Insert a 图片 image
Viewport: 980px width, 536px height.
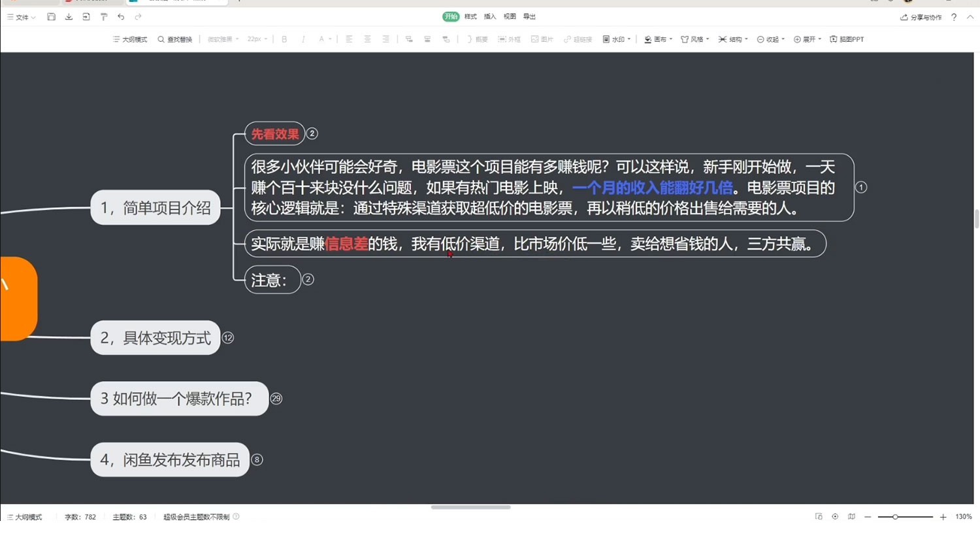click(x=542, y=39)
